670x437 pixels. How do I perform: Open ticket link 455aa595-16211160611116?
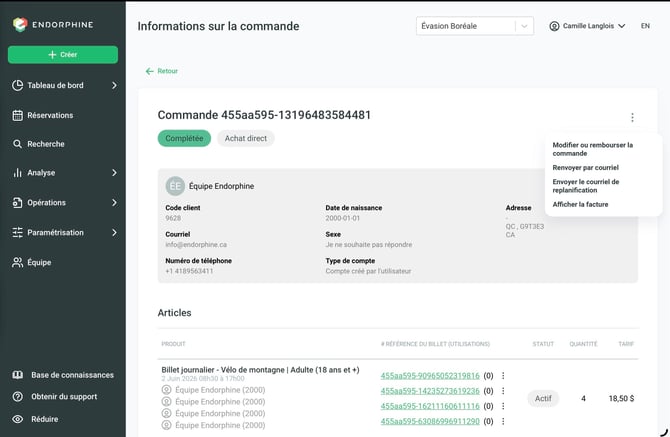(x=430, y=406)
